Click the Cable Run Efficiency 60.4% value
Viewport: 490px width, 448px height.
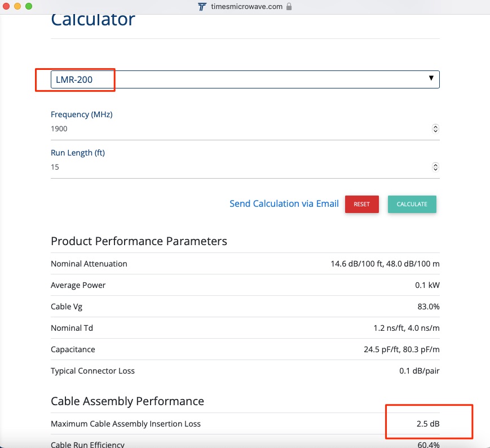[427, 445]
